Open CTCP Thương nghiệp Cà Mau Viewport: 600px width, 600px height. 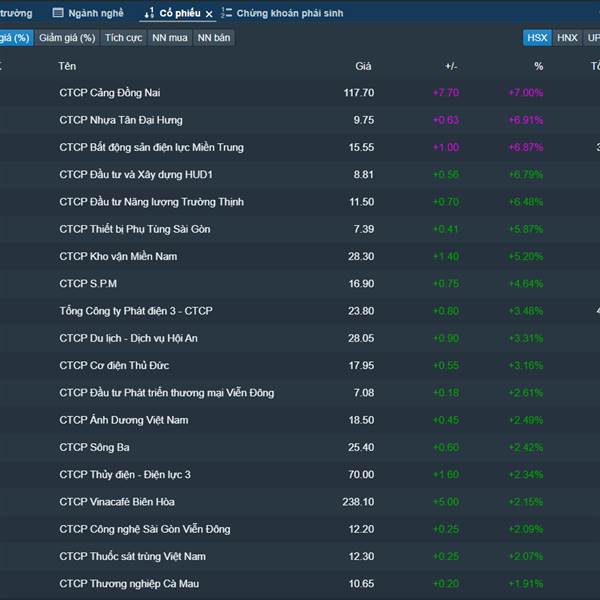300,584
